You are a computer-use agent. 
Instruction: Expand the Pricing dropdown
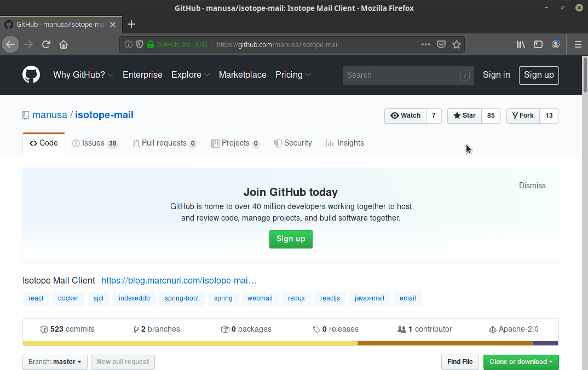click(293, 74)
